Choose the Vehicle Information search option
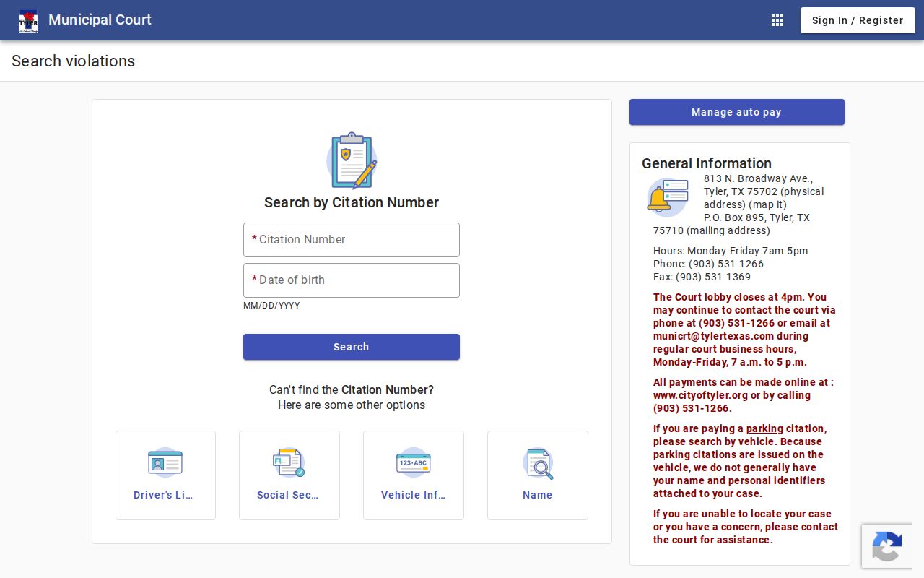 (x=414, y=475)
